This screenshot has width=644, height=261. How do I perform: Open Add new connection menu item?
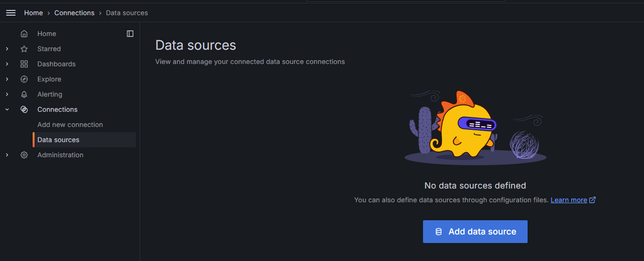click(x=70, y=125)
